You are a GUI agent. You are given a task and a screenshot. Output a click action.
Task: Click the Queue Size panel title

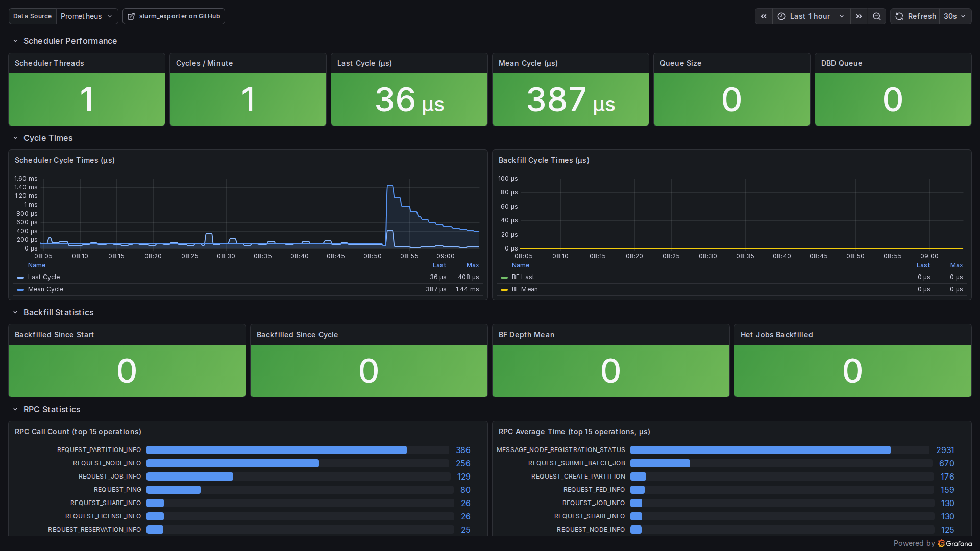tap(681, 63)
